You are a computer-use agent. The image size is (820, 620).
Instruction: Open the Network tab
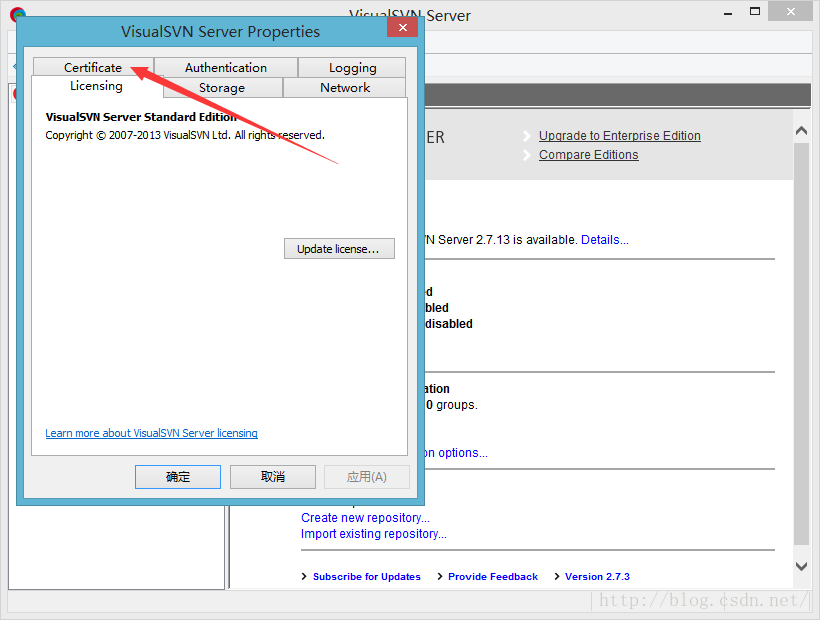coord(345,87)
